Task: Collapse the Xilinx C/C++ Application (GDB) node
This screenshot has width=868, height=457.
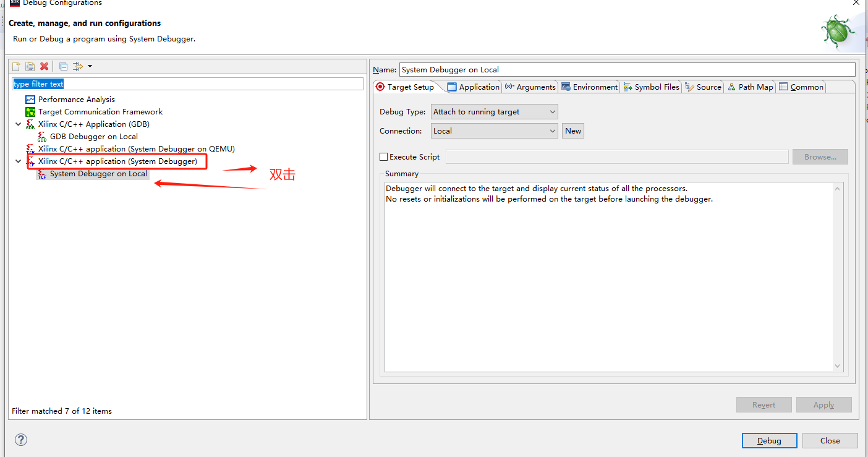Action: coord(19,124)
